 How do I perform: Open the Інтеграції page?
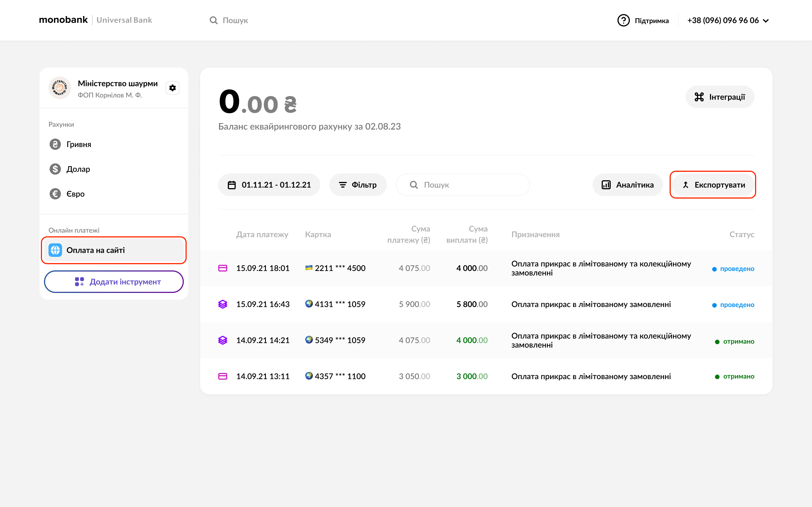(720, 97)
